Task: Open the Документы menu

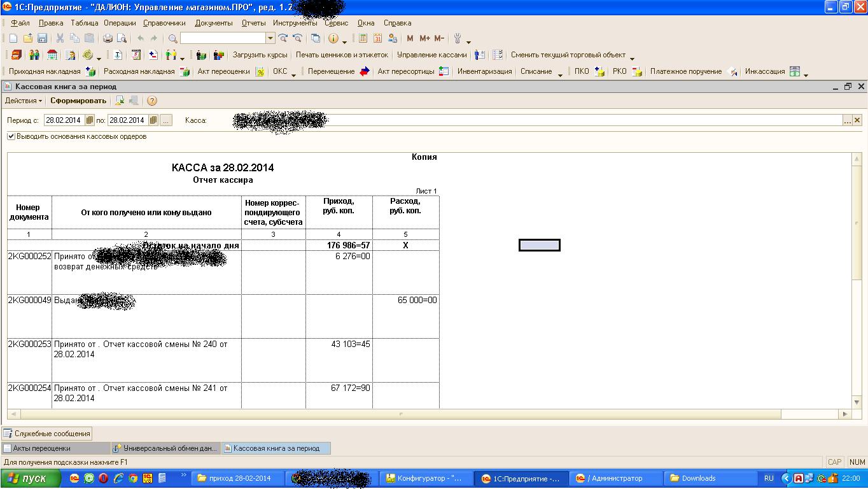Action: 214,23
